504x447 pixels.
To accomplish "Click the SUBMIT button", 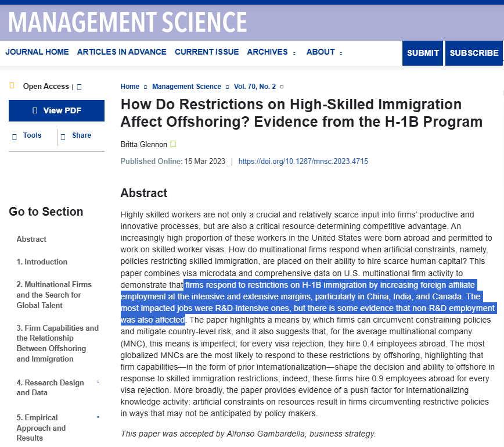I will pyautogui.click(x=423, y=53).
